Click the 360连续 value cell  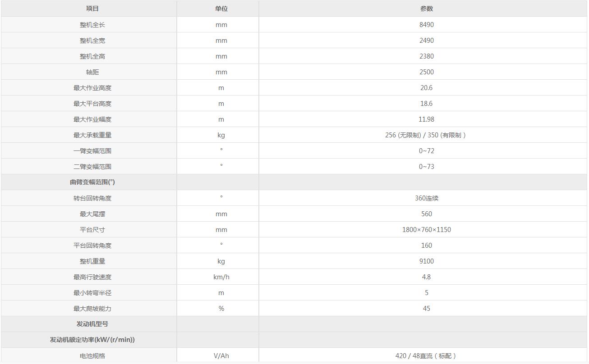(426, 198)
